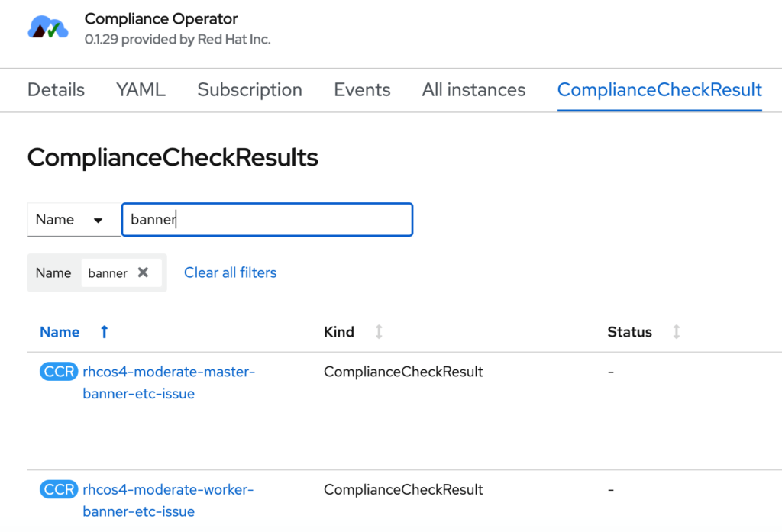Open the YAML tab
The image size is (782, 532).
[x=141, y=90]
